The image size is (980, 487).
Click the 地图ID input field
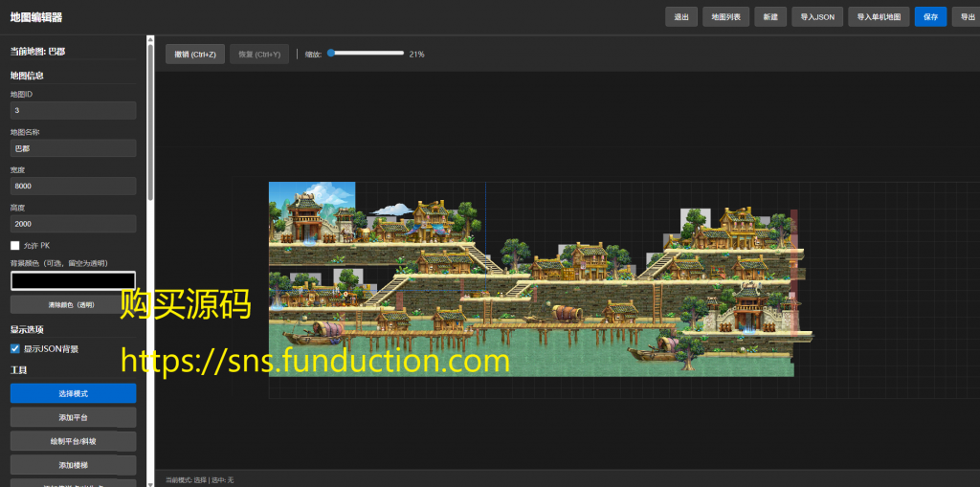pos(73,111)
